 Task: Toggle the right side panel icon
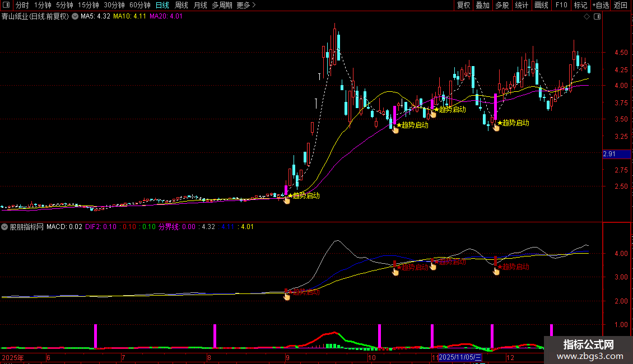[x=597, y=17]
